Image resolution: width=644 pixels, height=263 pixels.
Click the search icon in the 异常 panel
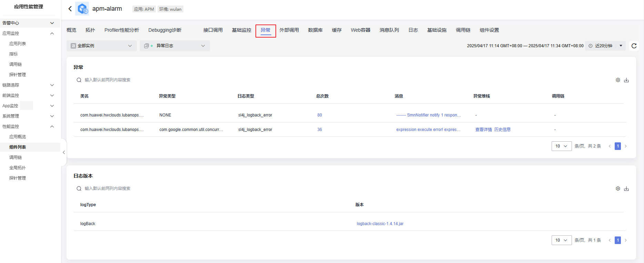coord(79,80)
